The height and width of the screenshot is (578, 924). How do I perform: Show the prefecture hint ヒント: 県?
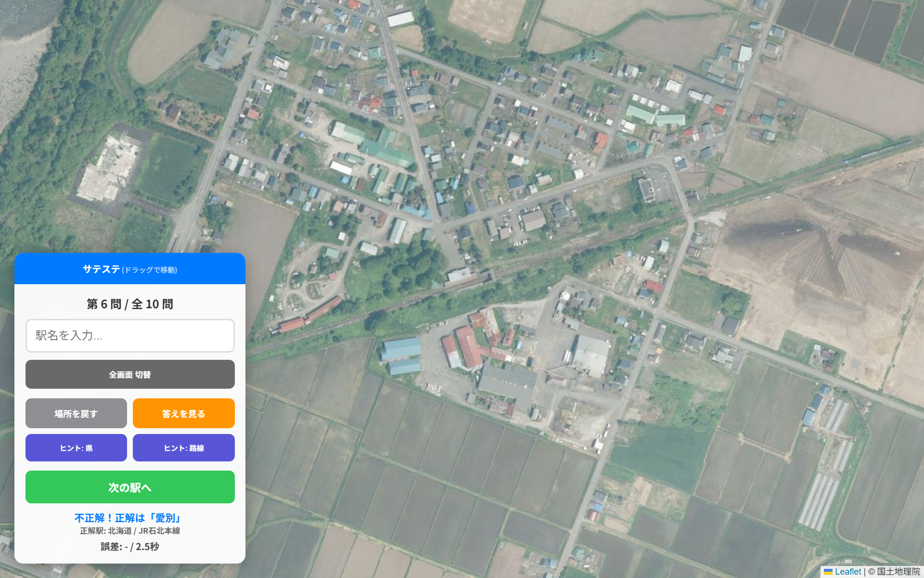coord(76,448)
